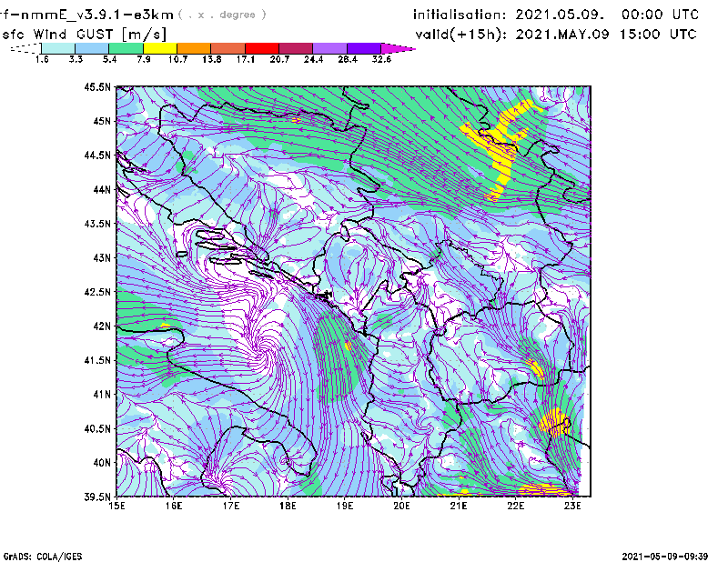
Task: Click the '42N' latitude label
Action: coord(102,326)
